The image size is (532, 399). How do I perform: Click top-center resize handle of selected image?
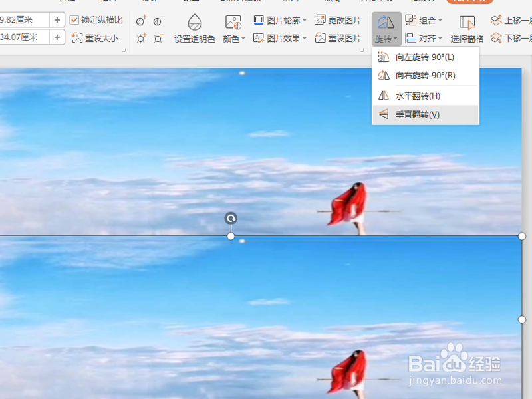(x=231, y=236)
